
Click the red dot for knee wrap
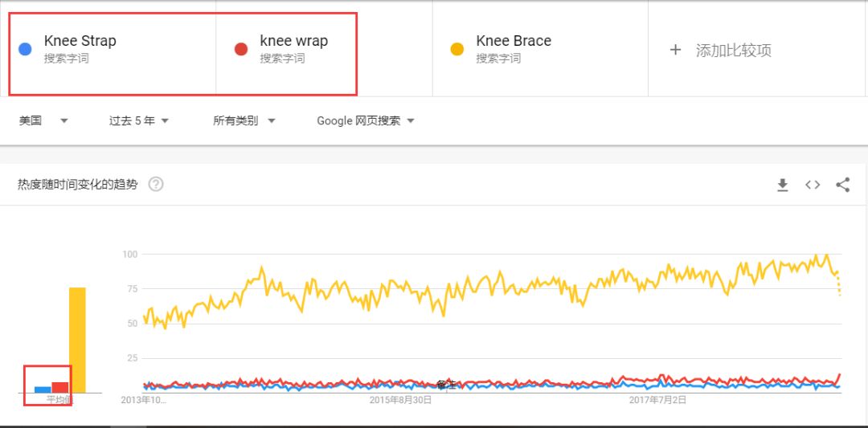click(x=241, y=49)
